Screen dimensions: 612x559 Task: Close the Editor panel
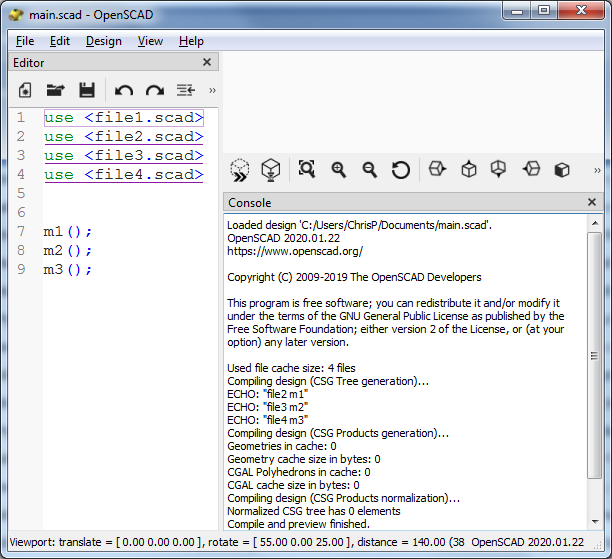click(207, 62)
